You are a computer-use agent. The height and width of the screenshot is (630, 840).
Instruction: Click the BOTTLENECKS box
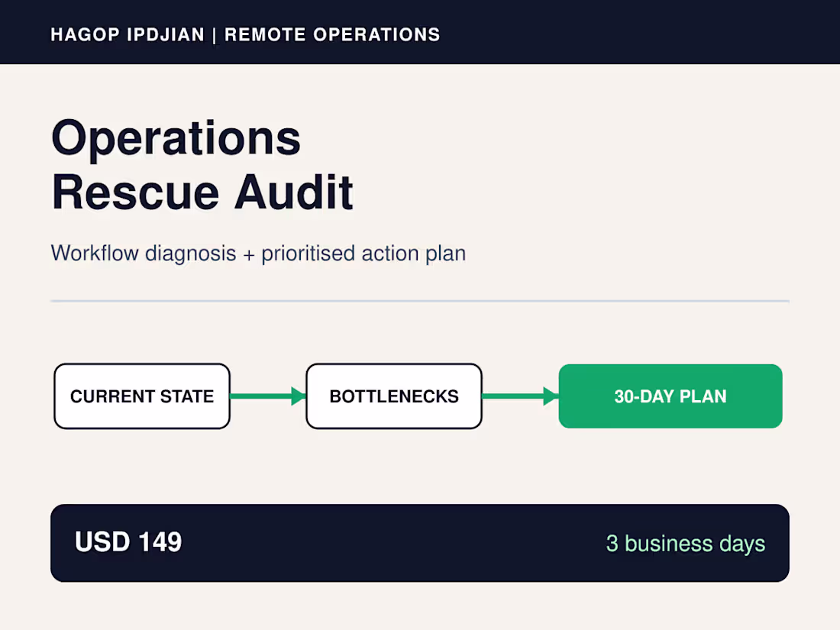pos(394,396)
